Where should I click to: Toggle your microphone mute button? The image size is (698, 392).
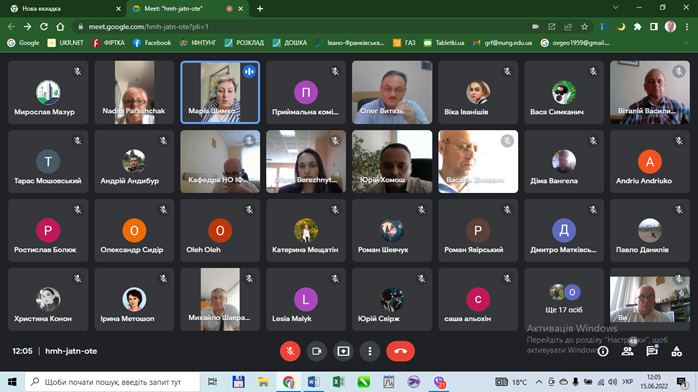pos(290,351)
